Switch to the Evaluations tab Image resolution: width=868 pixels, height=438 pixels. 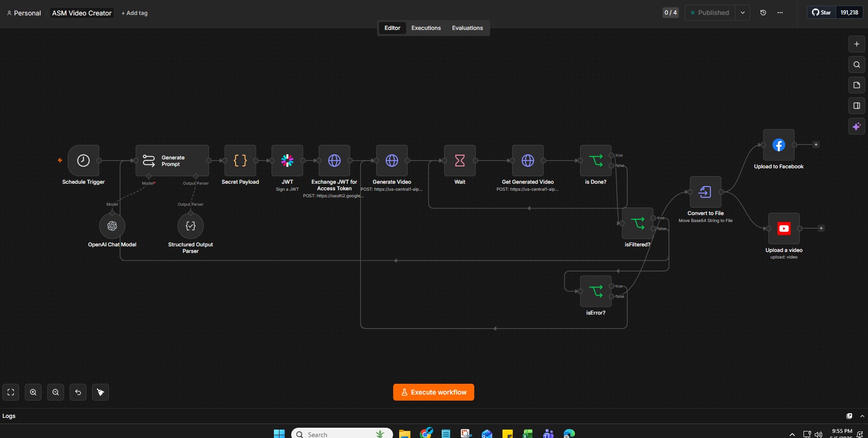467,28
